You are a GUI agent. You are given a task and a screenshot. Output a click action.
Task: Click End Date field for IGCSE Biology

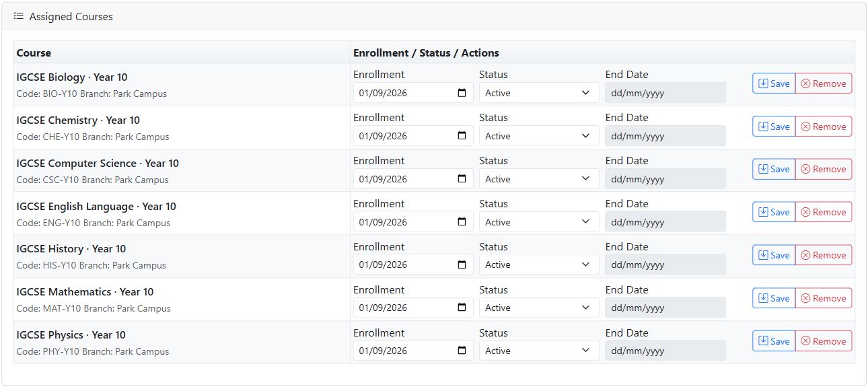(665, 93)
